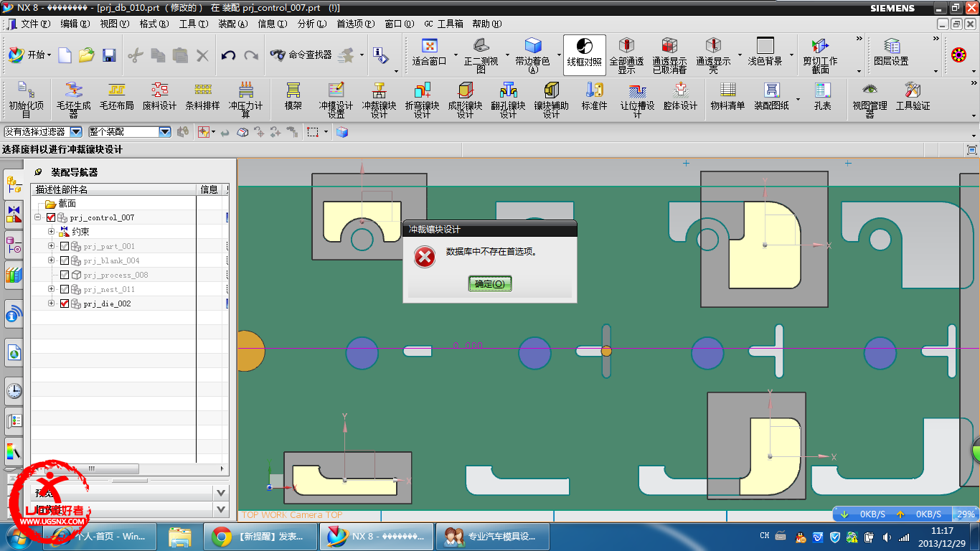
Task: Run the 工具验证 tool
Action: [913, 96]
